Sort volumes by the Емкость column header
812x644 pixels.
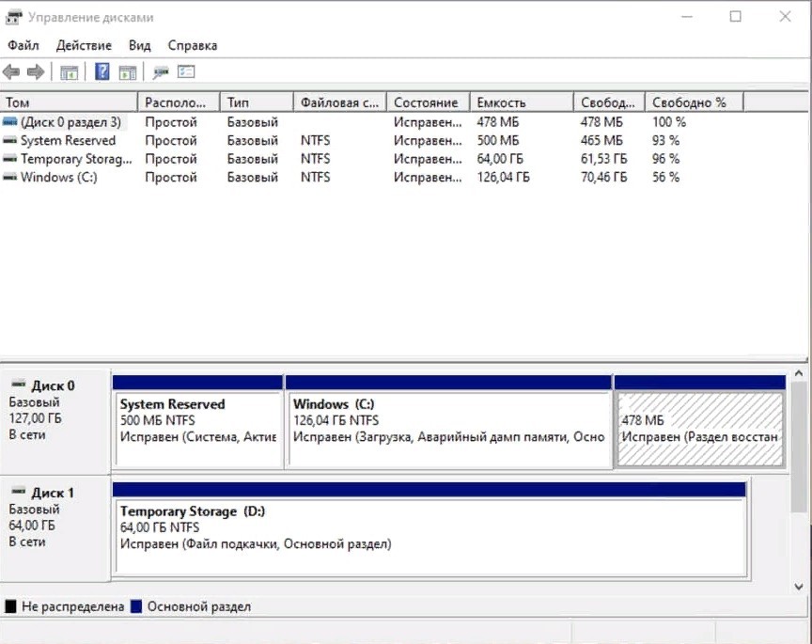[520, 102]
